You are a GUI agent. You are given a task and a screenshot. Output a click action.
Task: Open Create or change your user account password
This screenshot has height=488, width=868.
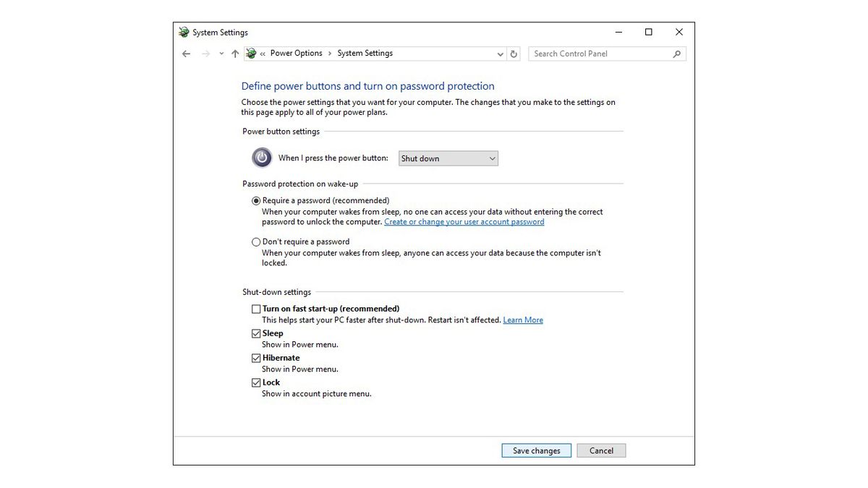pos(464,222)
